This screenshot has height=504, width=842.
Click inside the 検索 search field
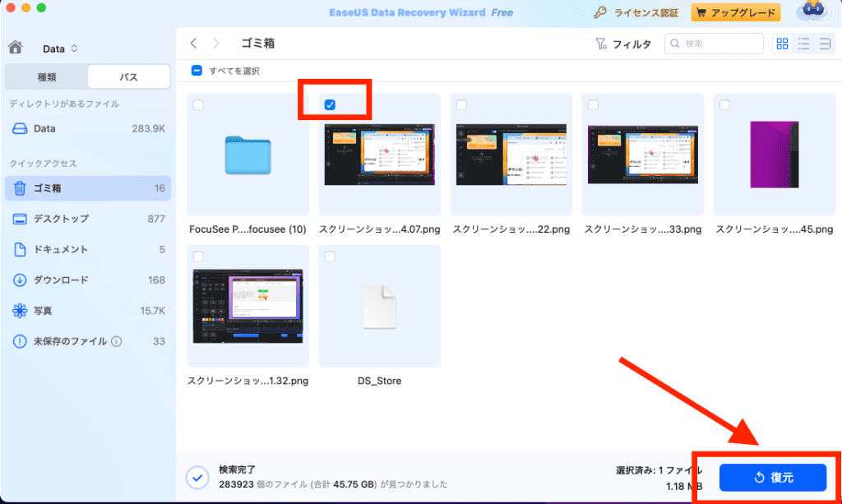(x=715, y=43)
